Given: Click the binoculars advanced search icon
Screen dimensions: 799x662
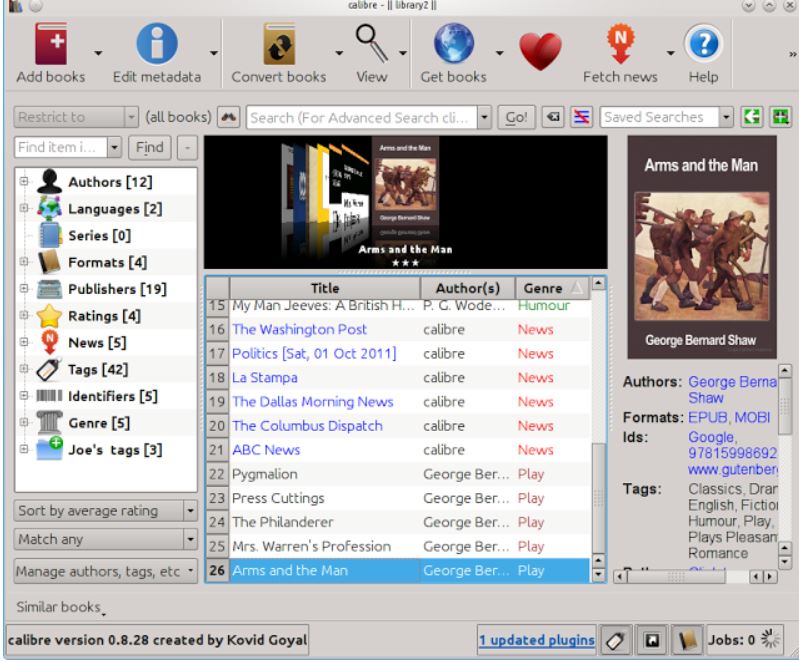Looking at the screenshot, I should tap(228, 117).
